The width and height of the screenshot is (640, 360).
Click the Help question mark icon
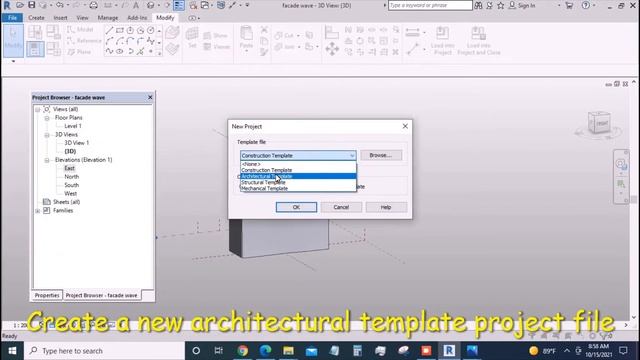tap(586, 5)
